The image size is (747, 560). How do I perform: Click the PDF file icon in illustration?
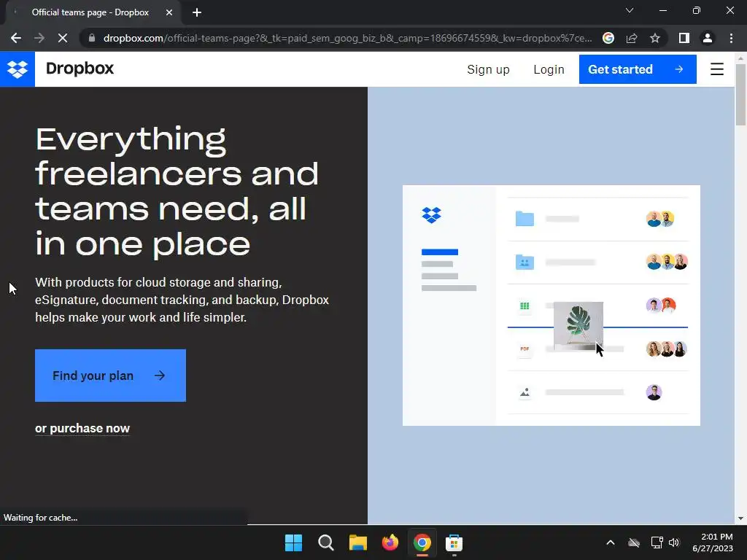tap(525, 349)
